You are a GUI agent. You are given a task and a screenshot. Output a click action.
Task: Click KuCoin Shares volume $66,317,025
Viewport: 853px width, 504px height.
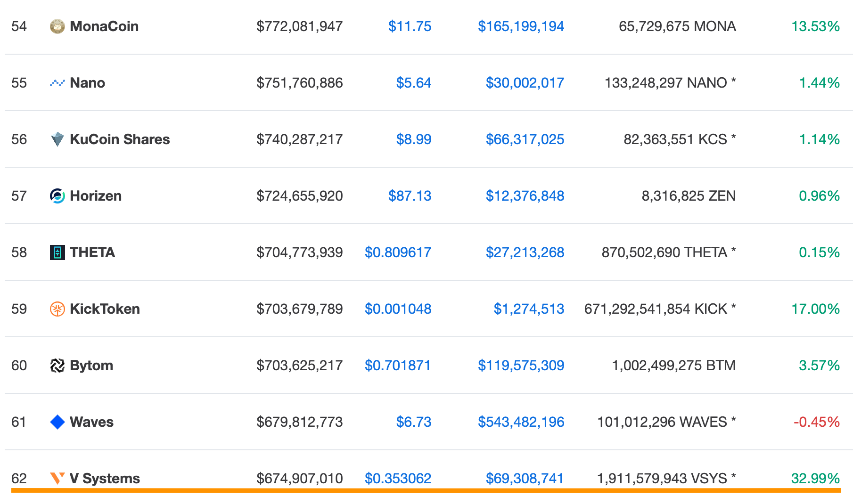tap(525, 139)
